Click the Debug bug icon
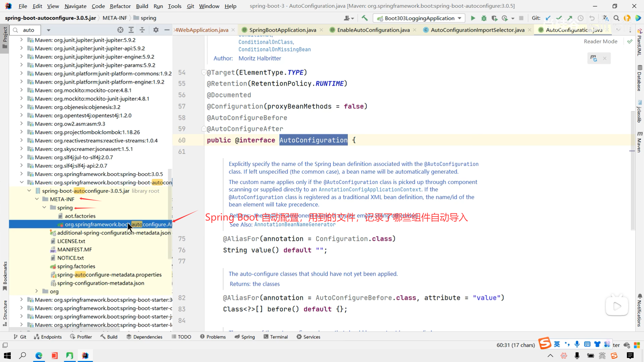Viewport: 644px width, 362px height. [484, 18]
